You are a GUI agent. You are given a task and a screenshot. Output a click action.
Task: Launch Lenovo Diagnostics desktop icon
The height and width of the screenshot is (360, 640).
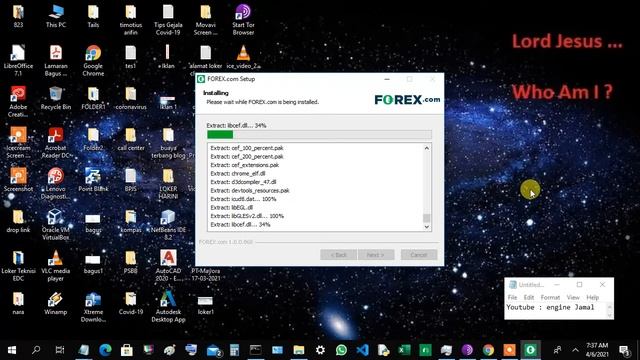56,183
